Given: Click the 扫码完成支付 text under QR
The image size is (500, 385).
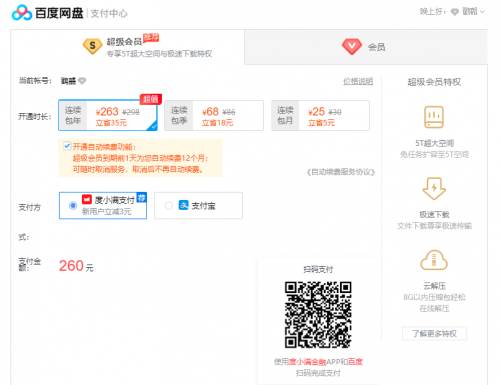Looking at the screenshot, I should click(x=318, y=373).
